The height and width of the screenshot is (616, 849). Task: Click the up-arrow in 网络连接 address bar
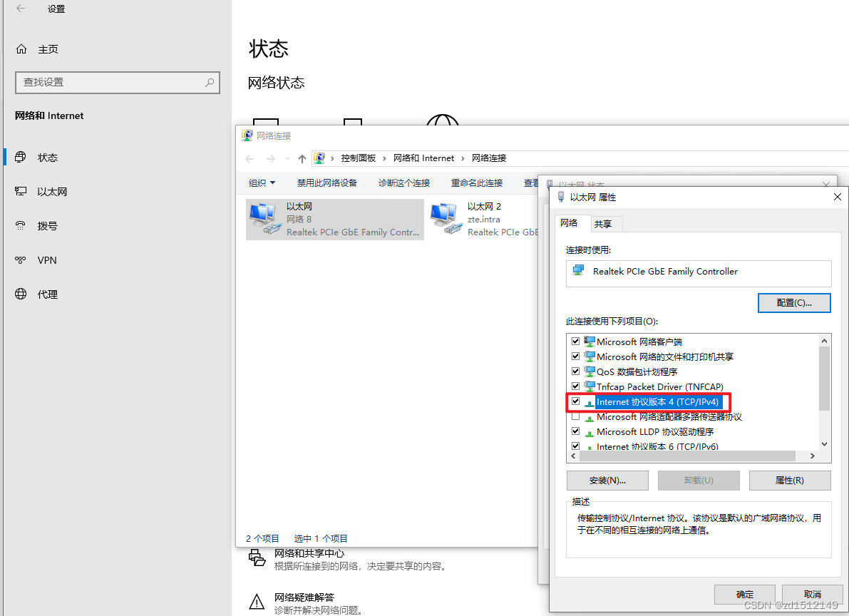click(302, 158)
